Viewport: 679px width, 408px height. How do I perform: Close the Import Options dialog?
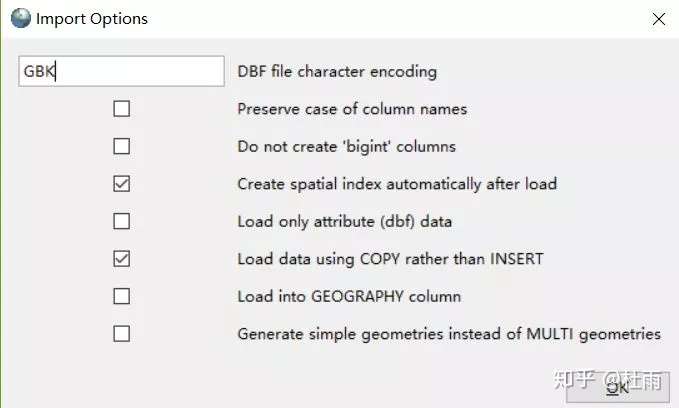click(658, 18)
